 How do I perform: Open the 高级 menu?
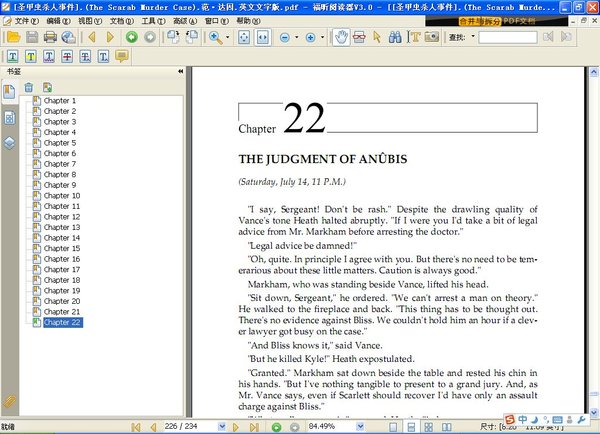click(x=185, y=21)
